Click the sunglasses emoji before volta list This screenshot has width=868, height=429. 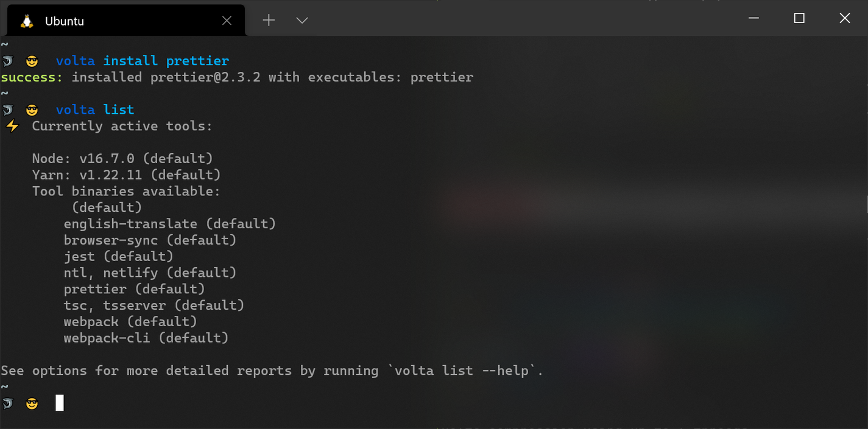31,110
